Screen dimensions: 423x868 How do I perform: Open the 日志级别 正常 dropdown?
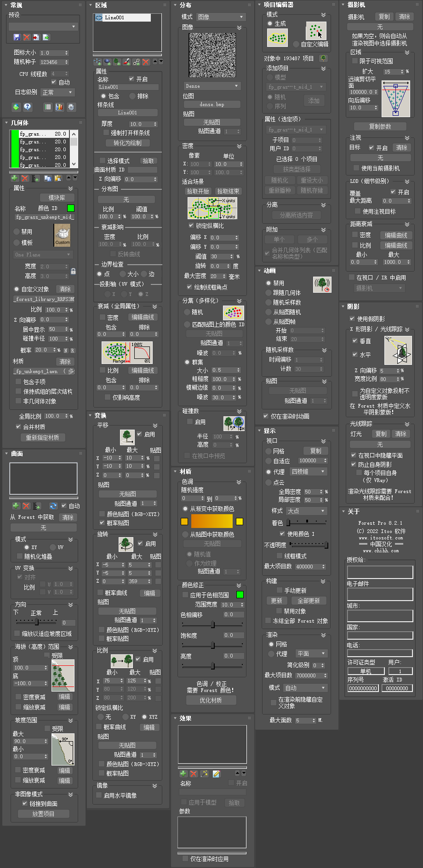tap(57, 92)
